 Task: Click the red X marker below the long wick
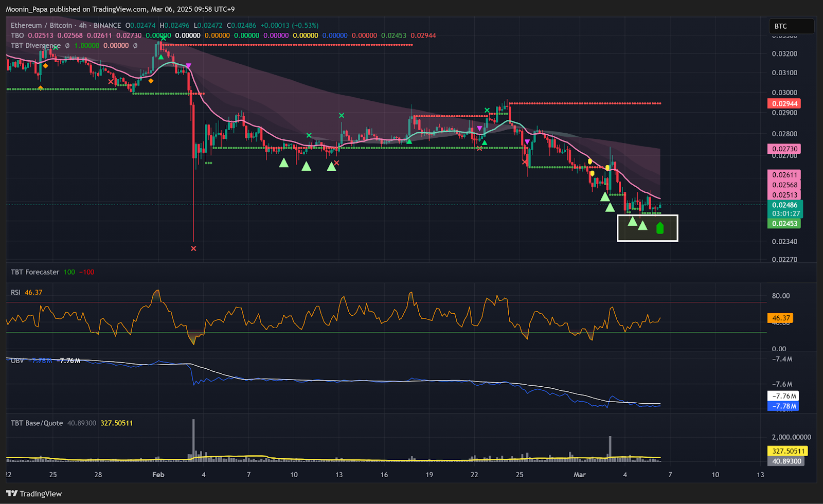pos(193,249)
